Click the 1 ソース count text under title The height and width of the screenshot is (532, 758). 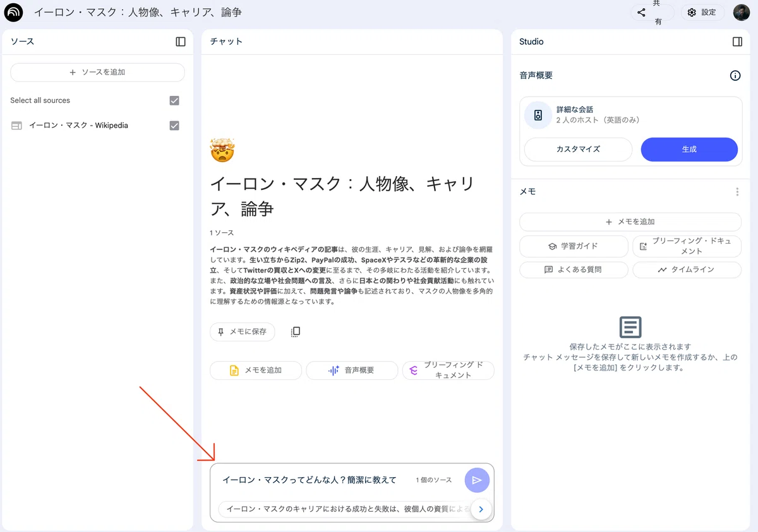point(222,233)
